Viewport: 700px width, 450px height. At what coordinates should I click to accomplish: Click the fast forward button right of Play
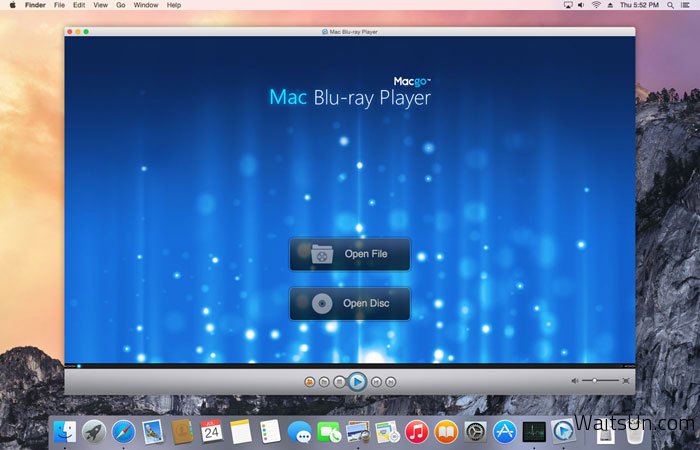click(376, 381)
